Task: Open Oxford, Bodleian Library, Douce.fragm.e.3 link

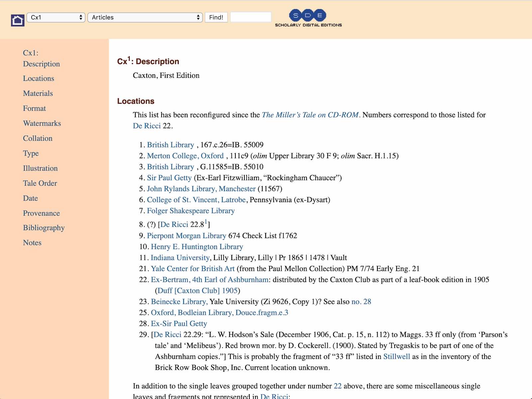Action: (x=219, y=312)
